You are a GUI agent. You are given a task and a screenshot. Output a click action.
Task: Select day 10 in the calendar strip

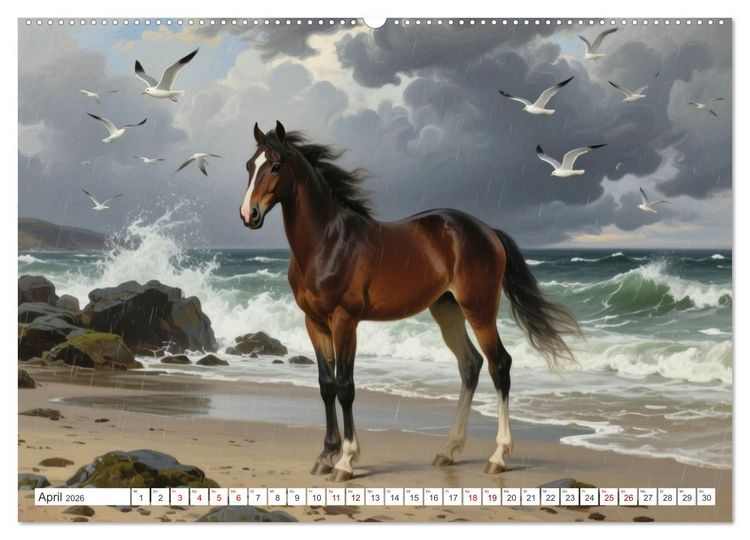[x=316, y=496]
